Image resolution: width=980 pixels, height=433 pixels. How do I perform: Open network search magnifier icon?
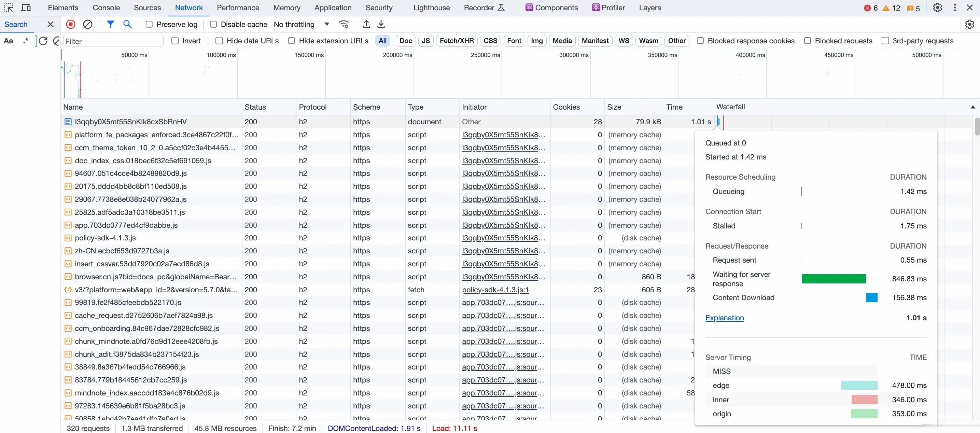(x=127, y=24)
